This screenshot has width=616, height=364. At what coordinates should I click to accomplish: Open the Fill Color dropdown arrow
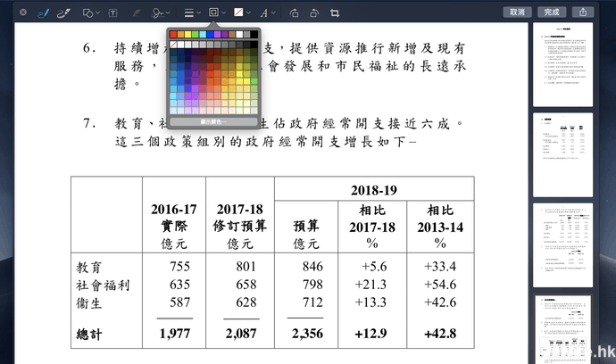pos(249,13)
